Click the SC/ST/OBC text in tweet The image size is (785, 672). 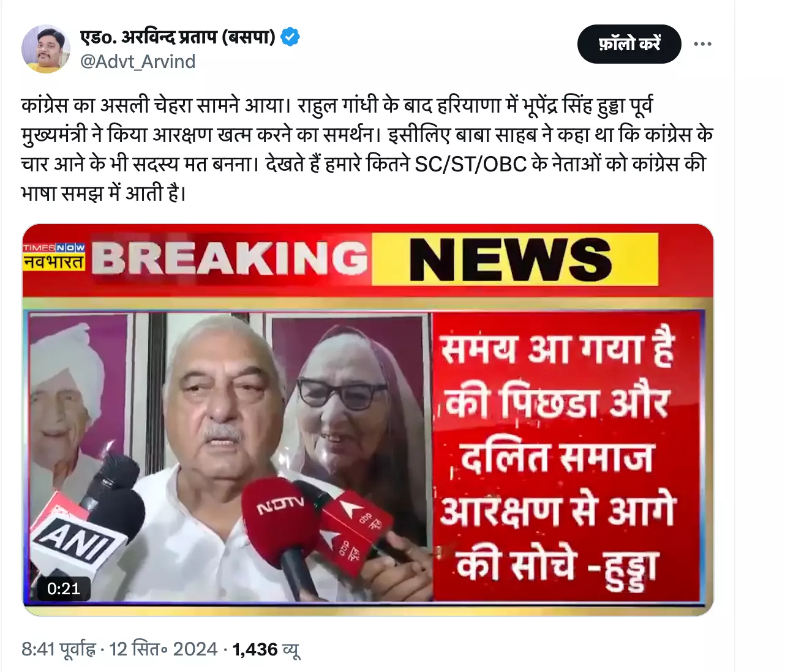coord(470,164)
